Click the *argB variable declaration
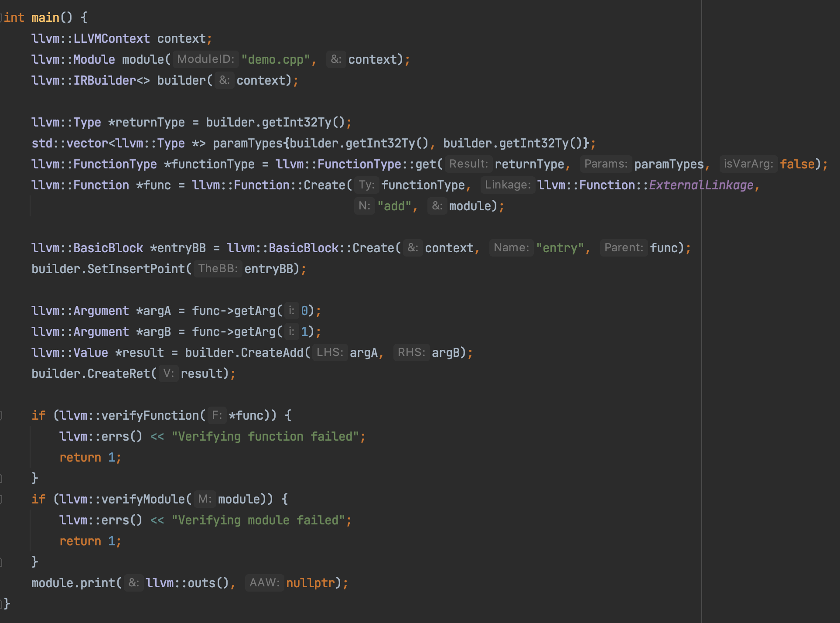The width and height of the screenshot is (840, 623). point(154,332)
